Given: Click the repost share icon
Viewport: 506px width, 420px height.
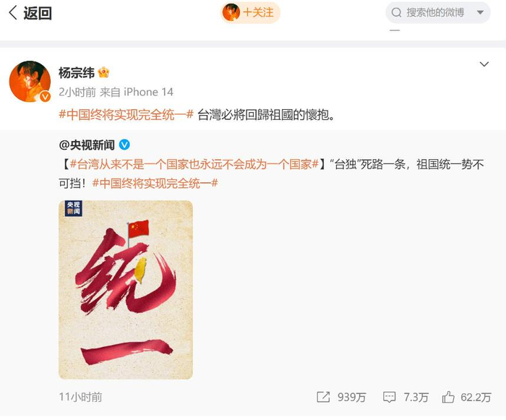Looking at the screenshot, I should pyautogui.click(x=323, y=397).
